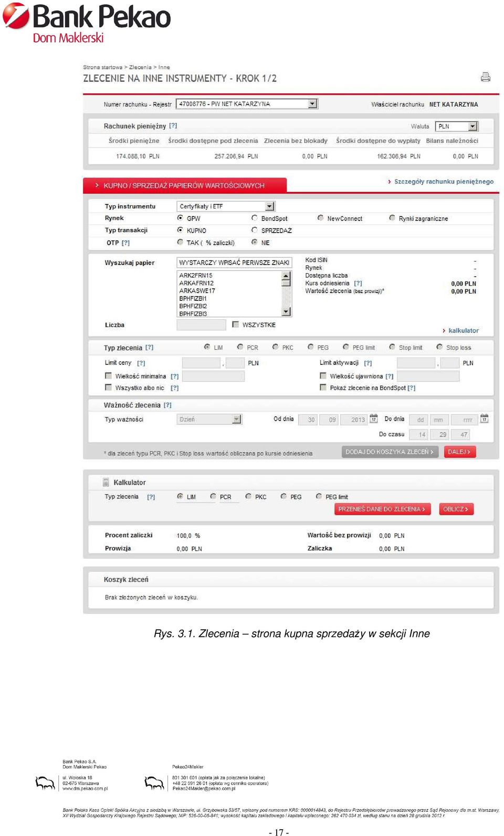Go to Strona startowa breadcrumb

pos(102,67)
